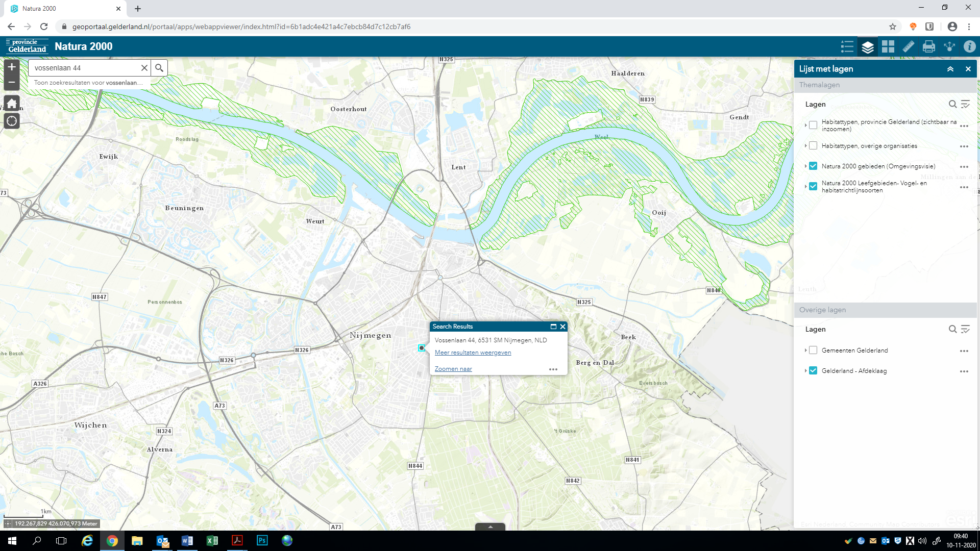The image size is (980, 551).
Task: Open menu for Gemeenten Gelderland layer
Action: tap(964, 351)
